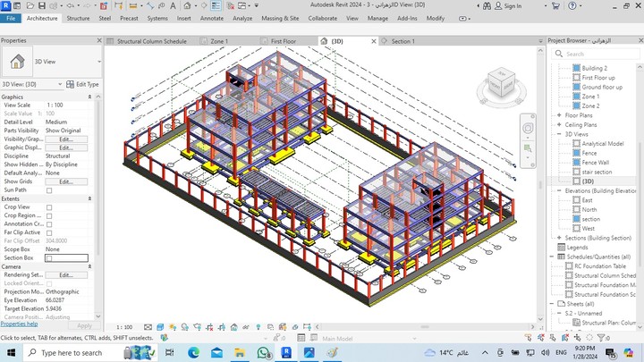Select the Text tool icon

(x=173, y=5)
